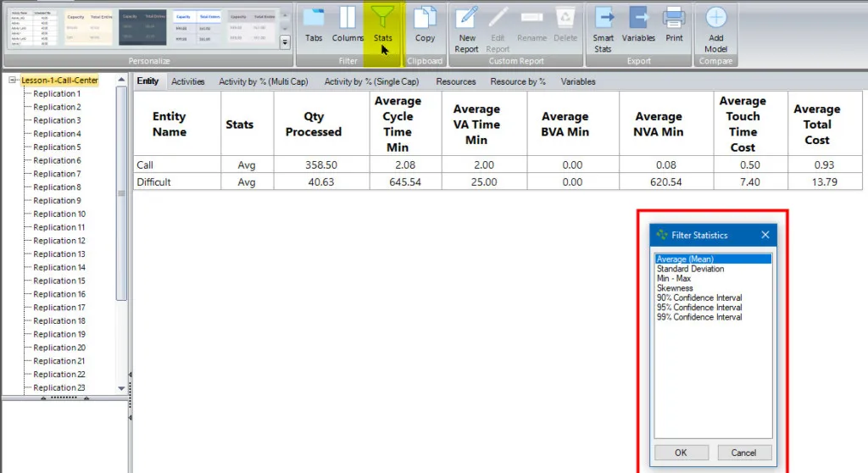Copy the report to clipboard
The height and width of the screenshot is (473, 868).
(x=425, y=25)
